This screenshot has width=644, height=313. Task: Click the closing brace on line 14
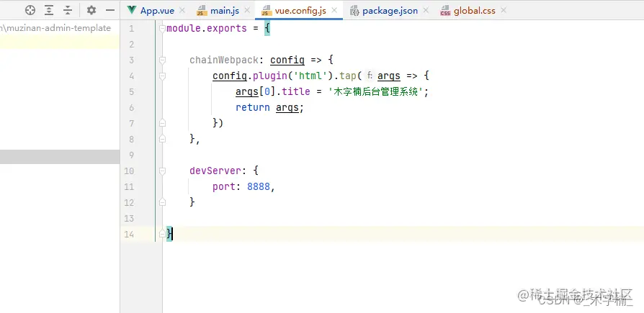[x=169, y=234]
